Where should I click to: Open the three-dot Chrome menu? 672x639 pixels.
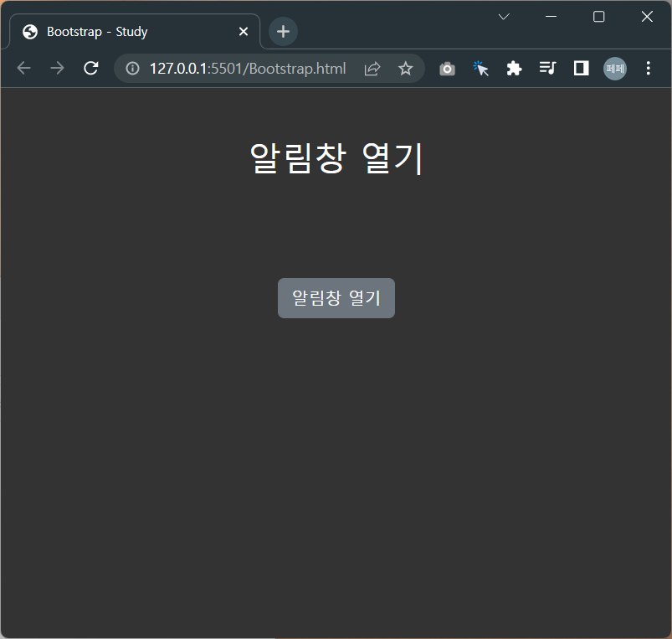(649, 68)
